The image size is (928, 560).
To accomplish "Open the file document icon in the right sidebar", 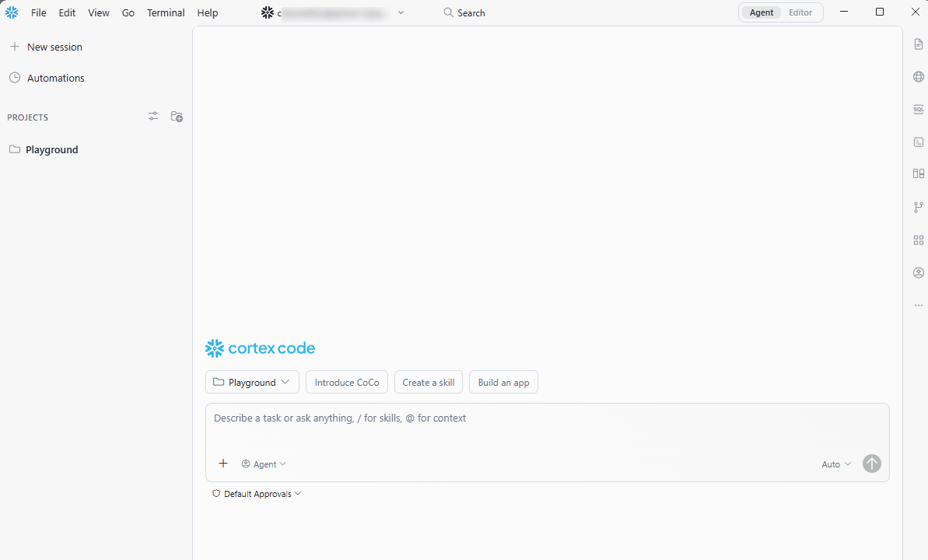I will pyautogui.click(x=918, y=44).
